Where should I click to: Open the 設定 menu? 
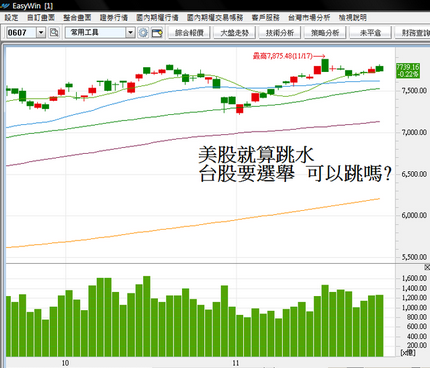(x=11, y=18)
